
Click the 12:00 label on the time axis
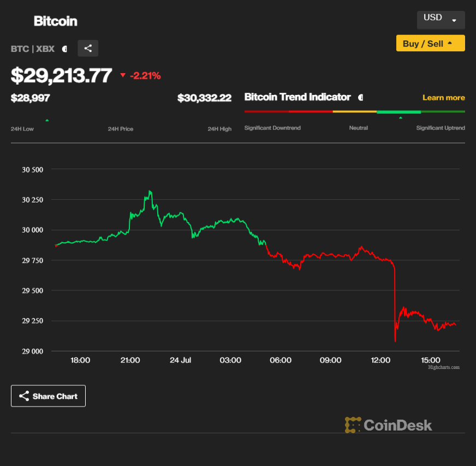(380, 360)
